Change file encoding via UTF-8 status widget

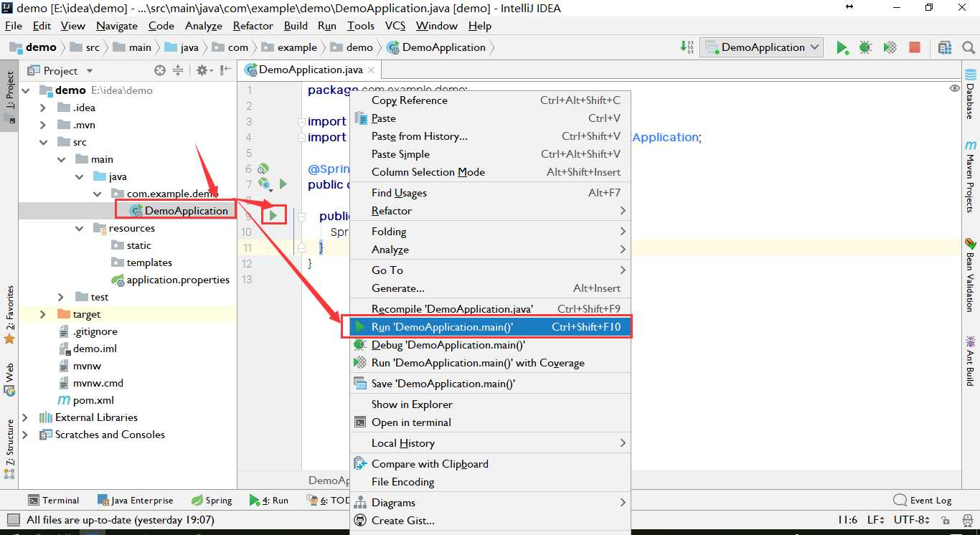pyautogui.click(x=912, y=520)
